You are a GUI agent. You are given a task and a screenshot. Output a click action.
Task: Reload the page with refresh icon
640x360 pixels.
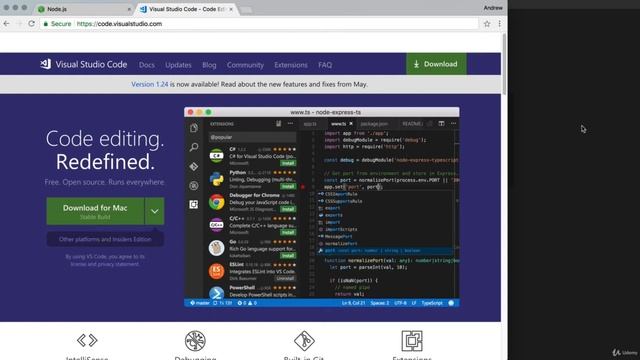coord(31,24)
